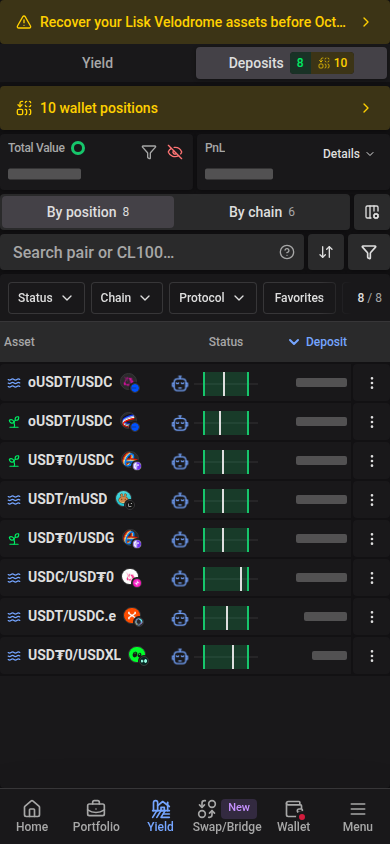Open Swap/Bridge from bottom navigation
Screen dimensions: 390x844
(x=227, y=816)
